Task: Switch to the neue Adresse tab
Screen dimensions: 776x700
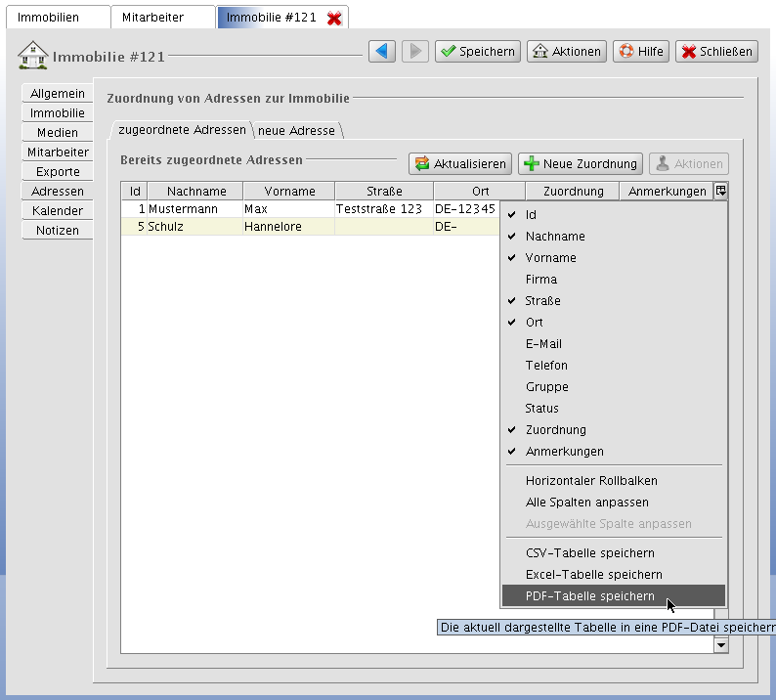Action: point(296,131)
